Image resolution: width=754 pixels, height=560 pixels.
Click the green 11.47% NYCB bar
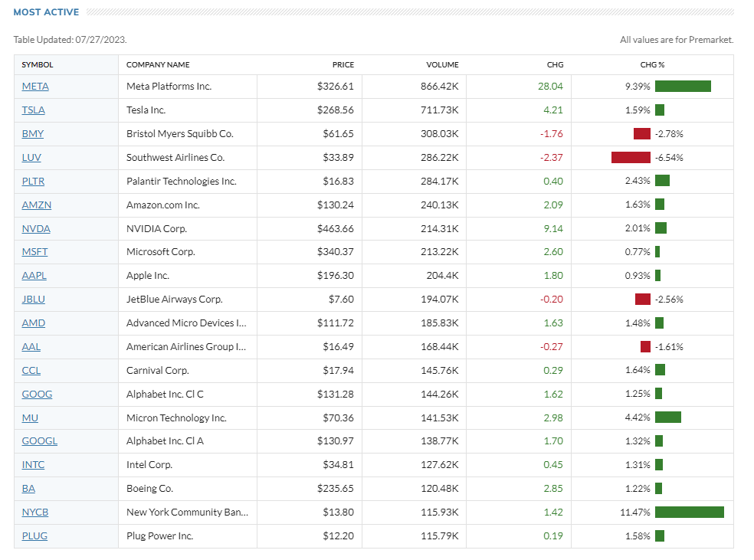point(690,513)
